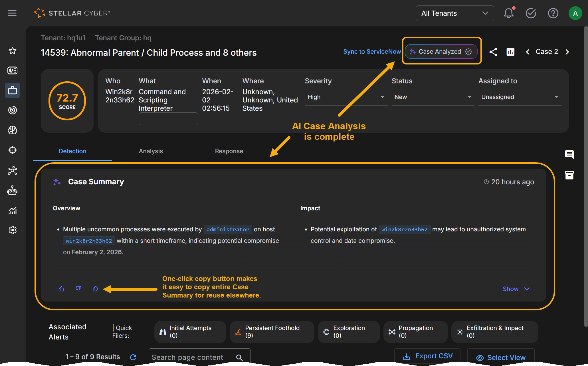Click the Export CSV button
The image size is (588, 366).
click(x=428, y=356)
